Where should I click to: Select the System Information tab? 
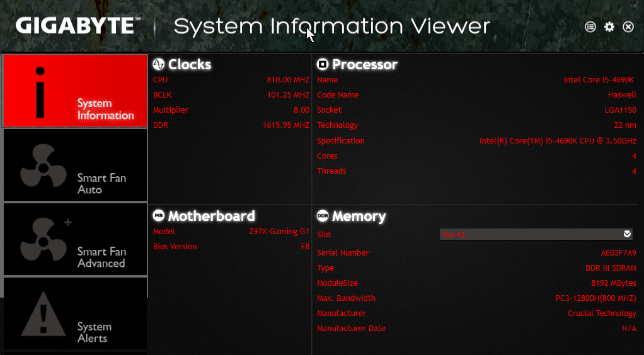75,91
